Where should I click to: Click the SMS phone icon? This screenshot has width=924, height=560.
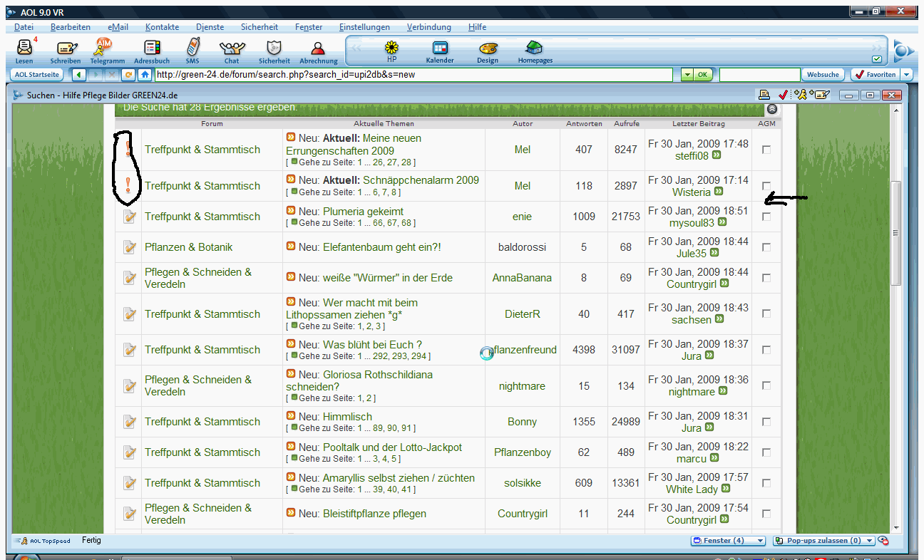(192, 48)
